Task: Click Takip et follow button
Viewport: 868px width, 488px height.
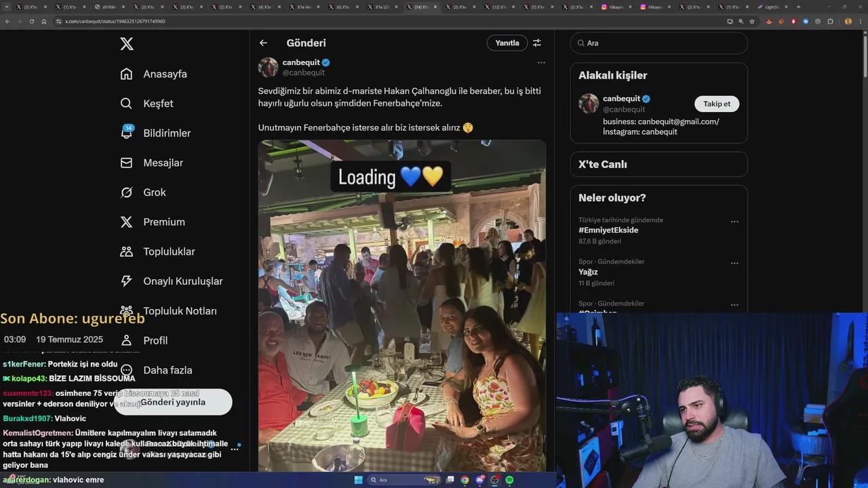Action: tap(717, 104)
